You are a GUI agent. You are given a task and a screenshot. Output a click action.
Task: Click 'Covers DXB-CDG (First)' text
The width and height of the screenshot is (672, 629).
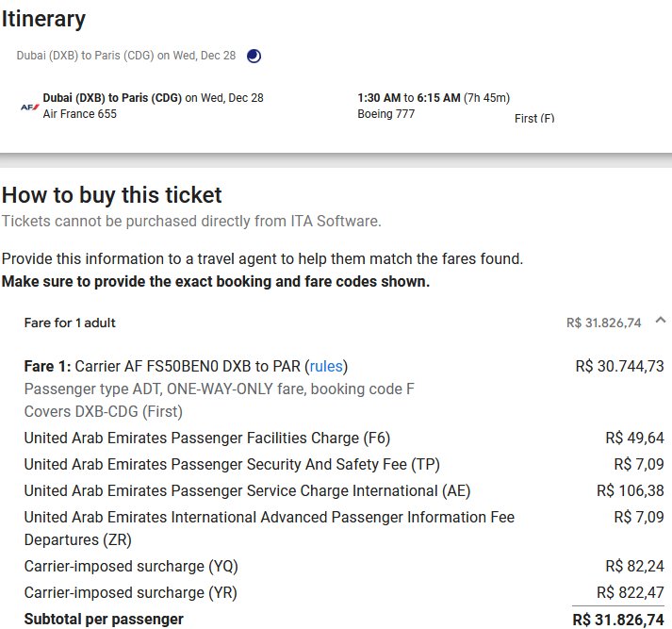(104, 411)
